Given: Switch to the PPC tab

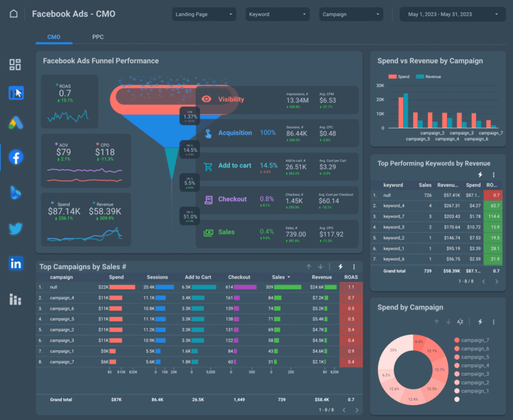Looking at the screenshot, I should point(98,37).
